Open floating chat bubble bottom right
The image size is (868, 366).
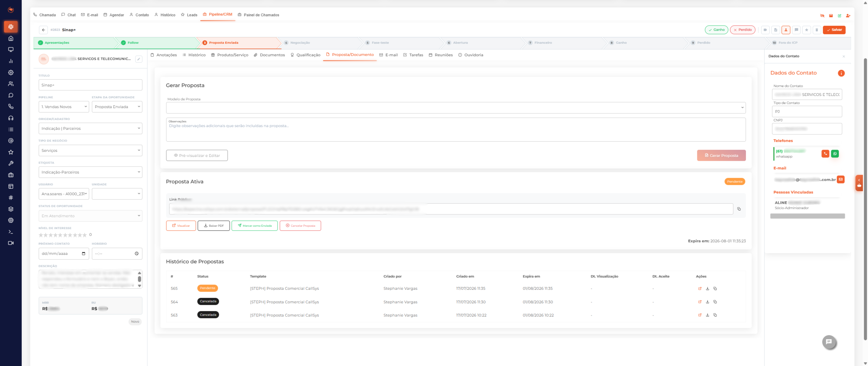pos(829,342)
